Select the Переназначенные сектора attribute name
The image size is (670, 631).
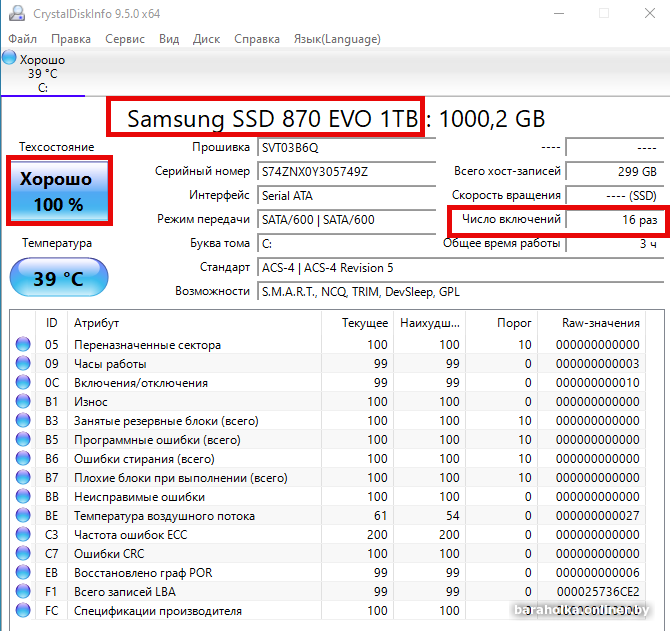(x=147, y=345)
